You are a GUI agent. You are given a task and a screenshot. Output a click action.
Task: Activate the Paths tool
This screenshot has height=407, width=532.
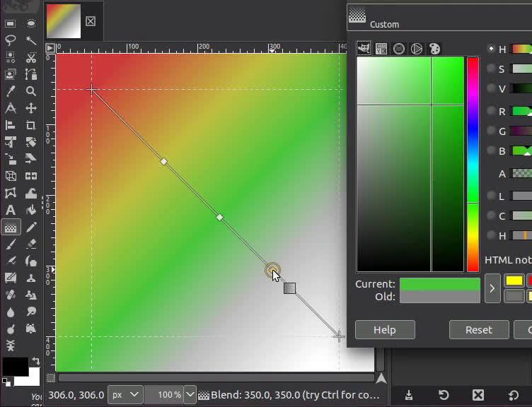click(31, 74)
